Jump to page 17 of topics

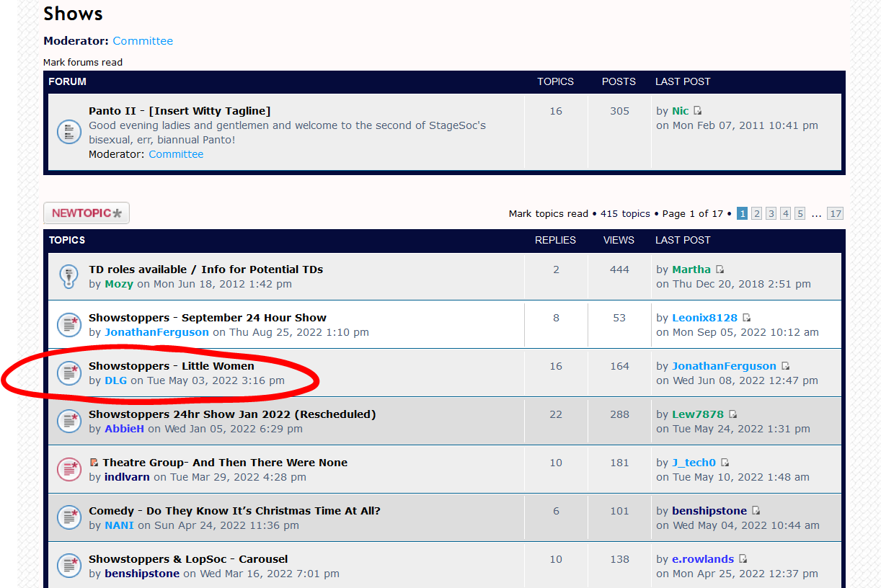click(x=835, y=213)
